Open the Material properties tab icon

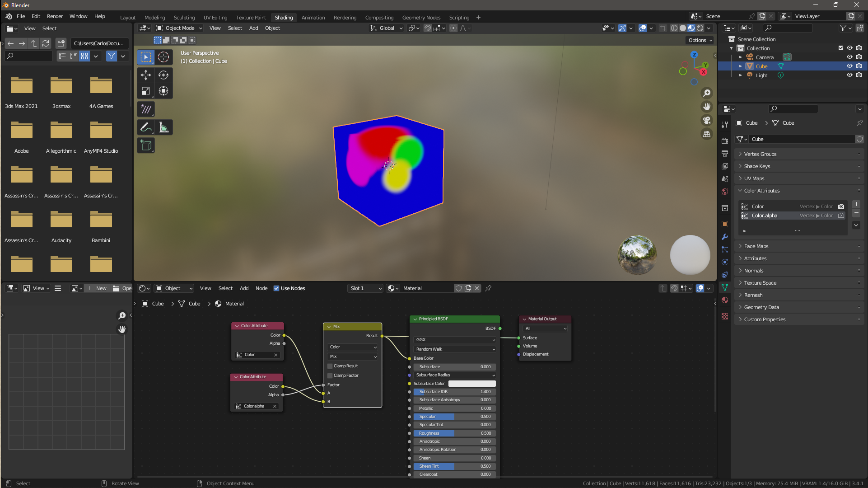coord(725,300)
